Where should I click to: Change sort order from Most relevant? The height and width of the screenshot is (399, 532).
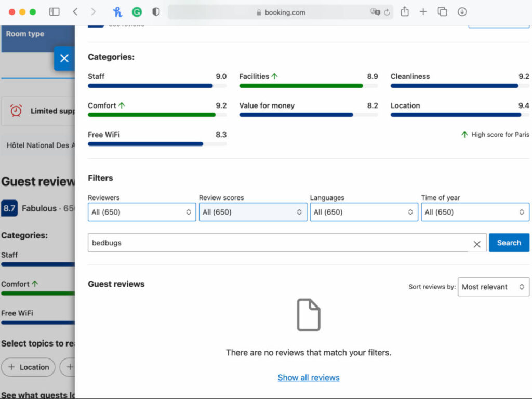coord(494,287)
